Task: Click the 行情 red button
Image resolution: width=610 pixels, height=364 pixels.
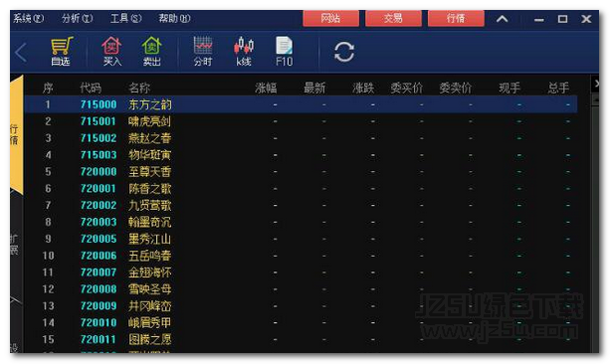Action: click(x=456, y=18)
